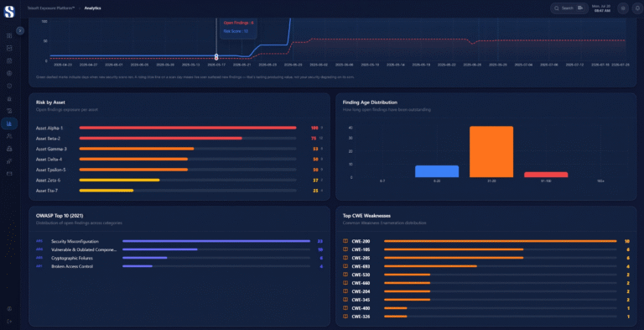The height and width of the screenshot is (330, 644).
Task: Click the Analytics breadcrumb label
Action: click(93, 8)
